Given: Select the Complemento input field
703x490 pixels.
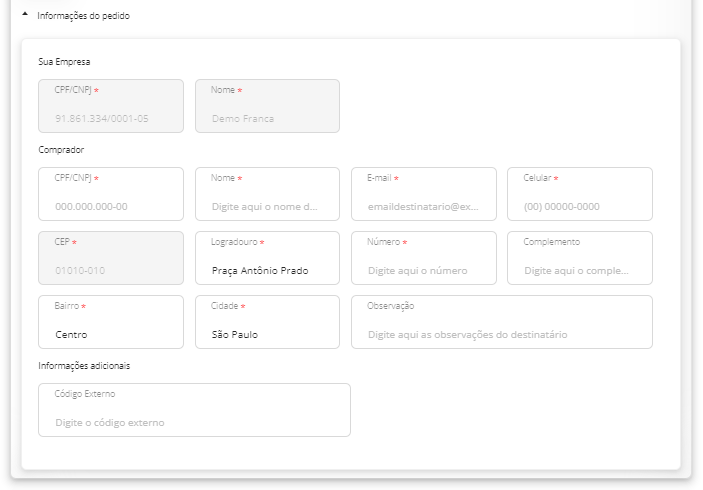Looking at the screenshot, I should [x=580, y=258].
